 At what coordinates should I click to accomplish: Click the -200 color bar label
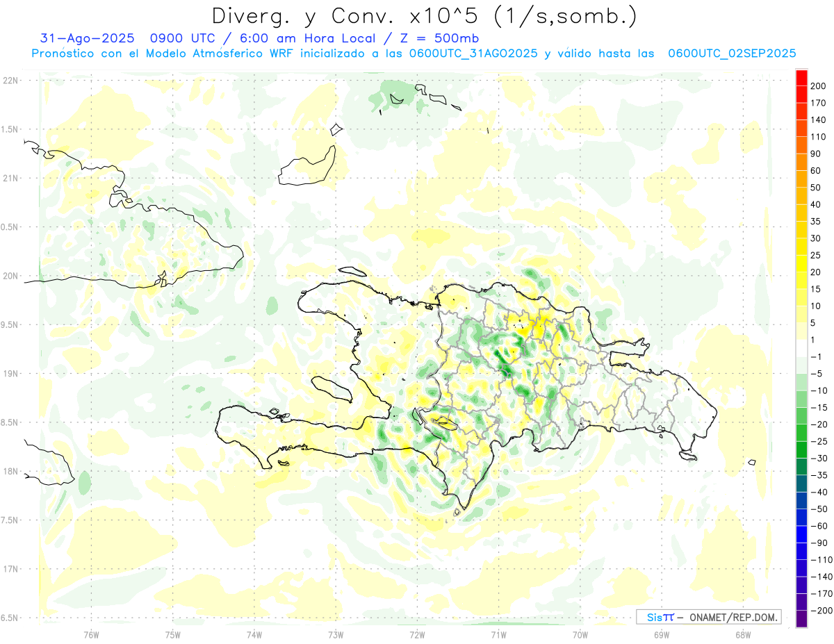[x=821, y=611]
